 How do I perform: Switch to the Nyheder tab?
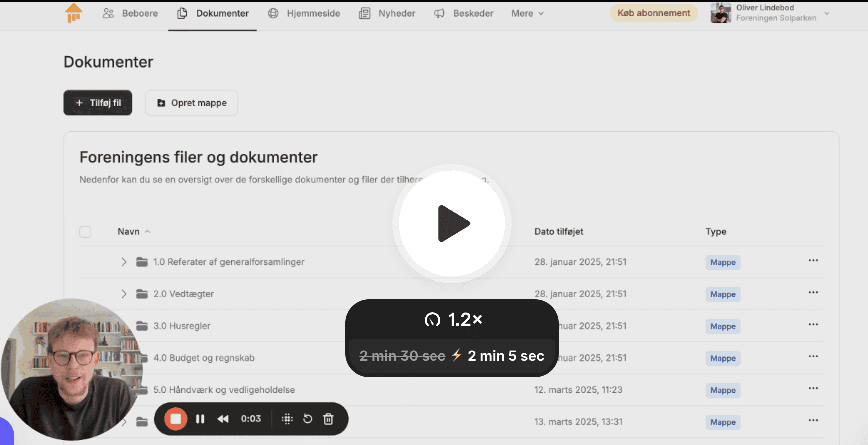(387, 14)
